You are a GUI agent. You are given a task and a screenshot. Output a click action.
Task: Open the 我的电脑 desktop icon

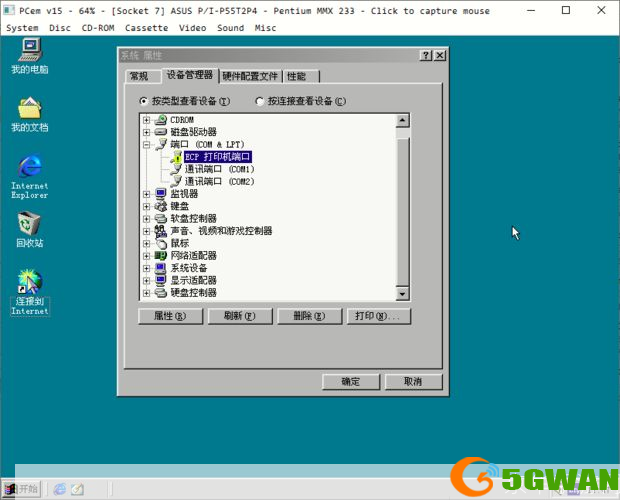click(30, 56)
